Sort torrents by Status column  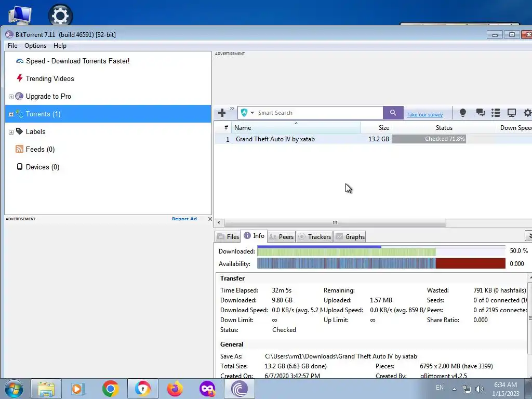pos(444,128)
